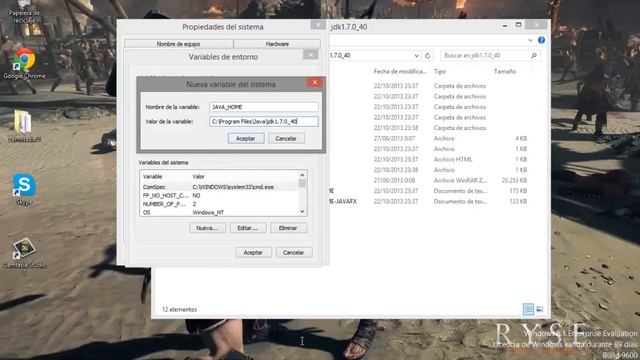640x360 pixels.
Task: Maximize the jdk1.7.0_40 Explorer window
Action: coord(518,25)
